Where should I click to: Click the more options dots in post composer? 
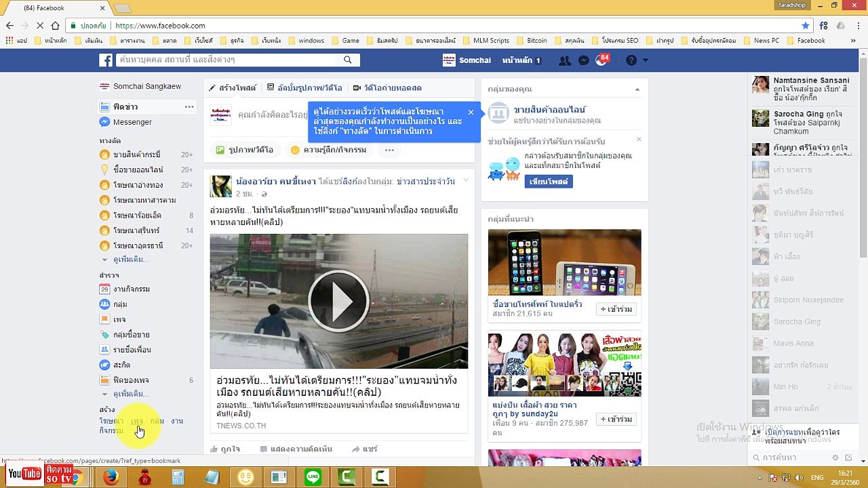point(389,150)
